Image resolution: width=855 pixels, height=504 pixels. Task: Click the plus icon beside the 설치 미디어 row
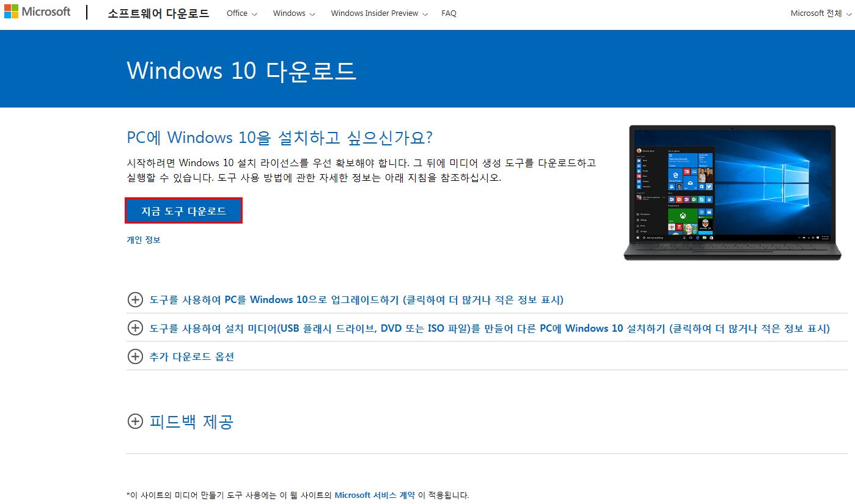click(x=134, y=328)
